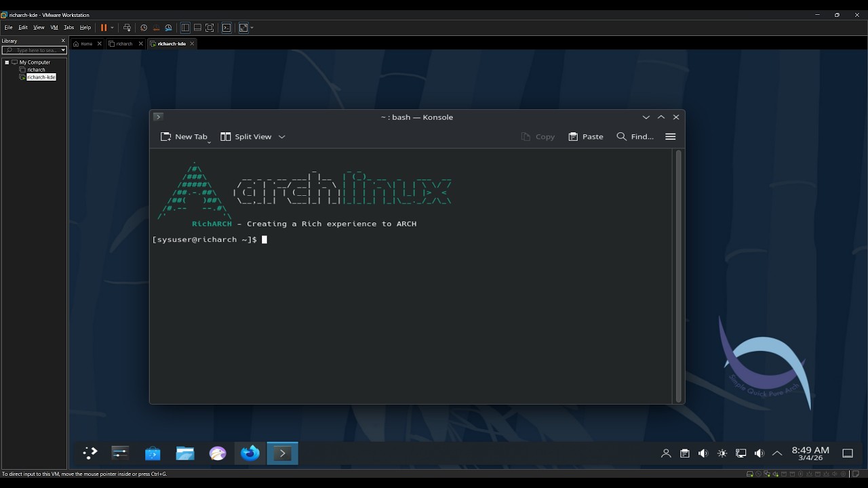Open the user account tray icon
The image size is (868, 488).
coord(666,453)
